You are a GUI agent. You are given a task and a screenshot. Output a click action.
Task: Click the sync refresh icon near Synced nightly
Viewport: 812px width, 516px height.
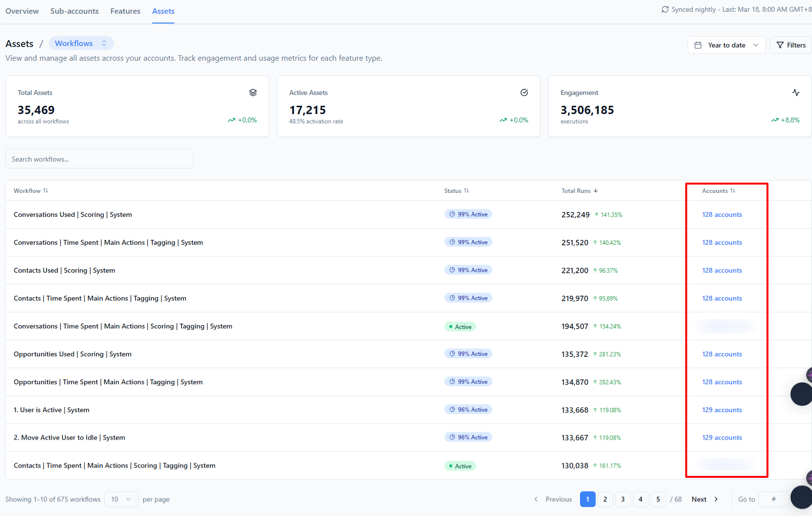[665, 9]
